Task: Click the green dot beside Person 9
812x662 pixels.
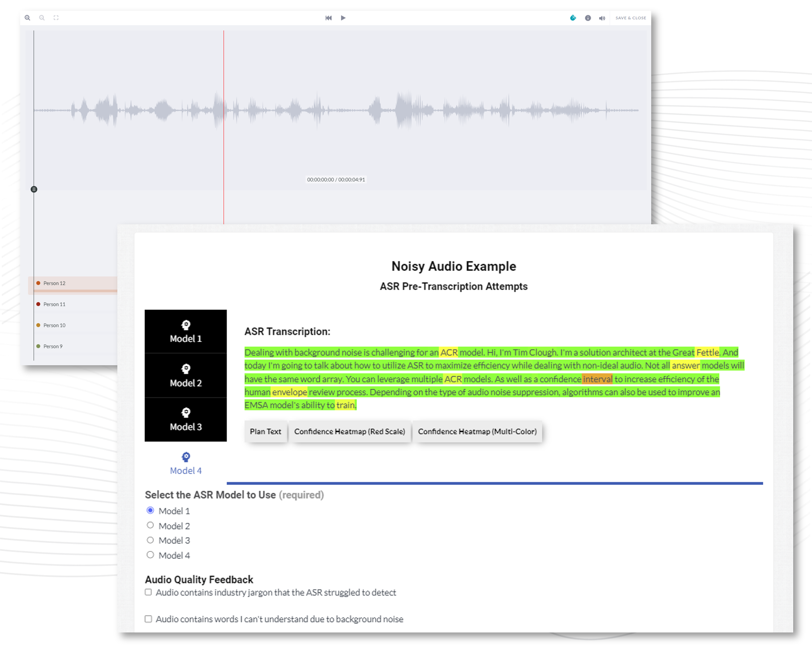Action: pos(38,346)
